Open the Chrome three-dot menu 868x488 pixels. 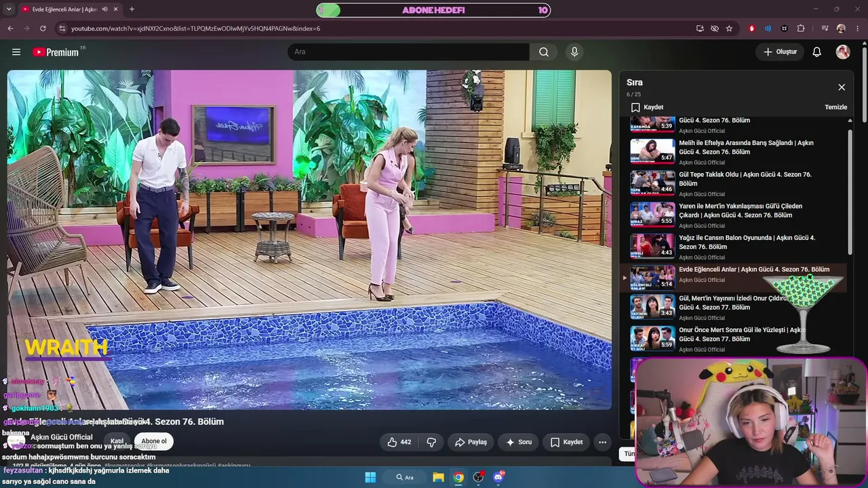coord(858,28)
